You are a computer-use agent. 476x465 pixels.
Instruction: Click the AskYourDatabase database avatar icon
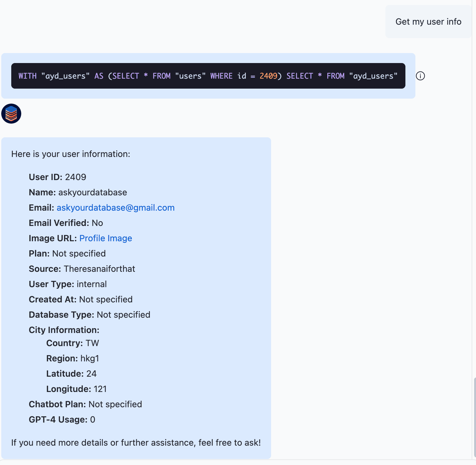(11, 114)
